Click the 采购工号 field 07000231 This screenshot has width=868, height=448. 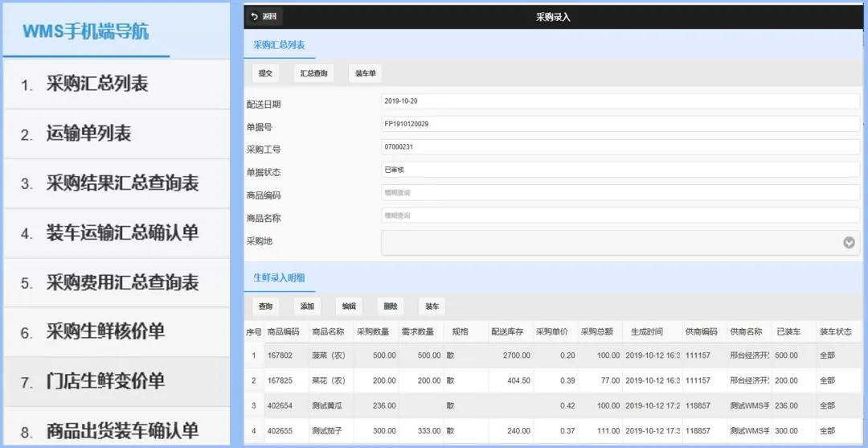pos(620,147)
